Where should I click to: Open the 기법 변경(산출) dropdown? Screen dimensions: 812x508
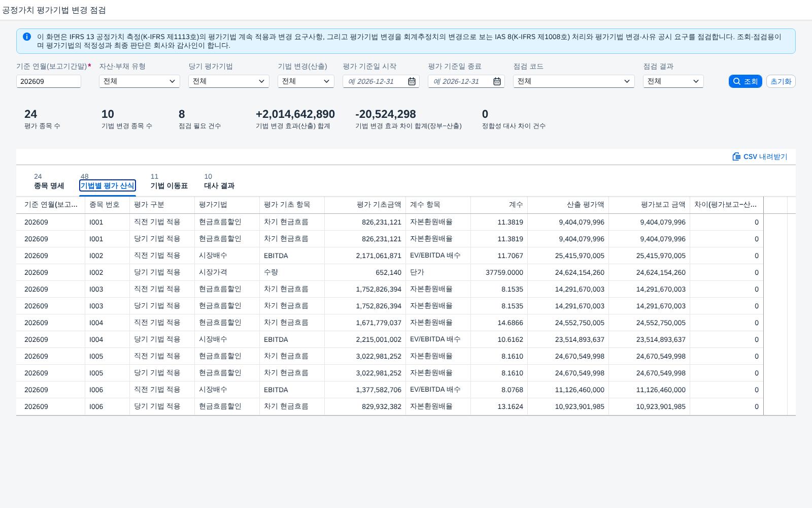click(326, 81)
